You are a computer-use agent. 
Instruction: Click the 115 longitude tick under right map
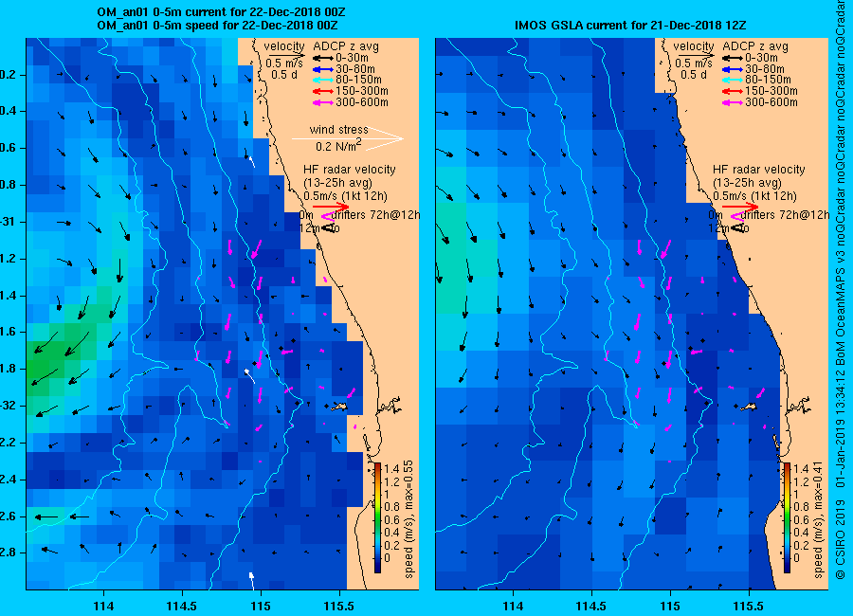point(670,606)
